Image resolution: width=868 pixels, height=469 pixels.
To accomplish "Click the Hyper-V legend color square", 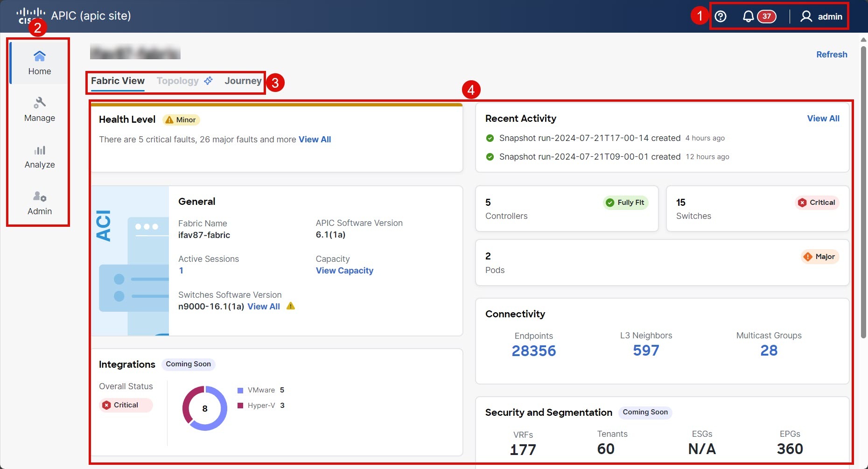I will 240,406.
